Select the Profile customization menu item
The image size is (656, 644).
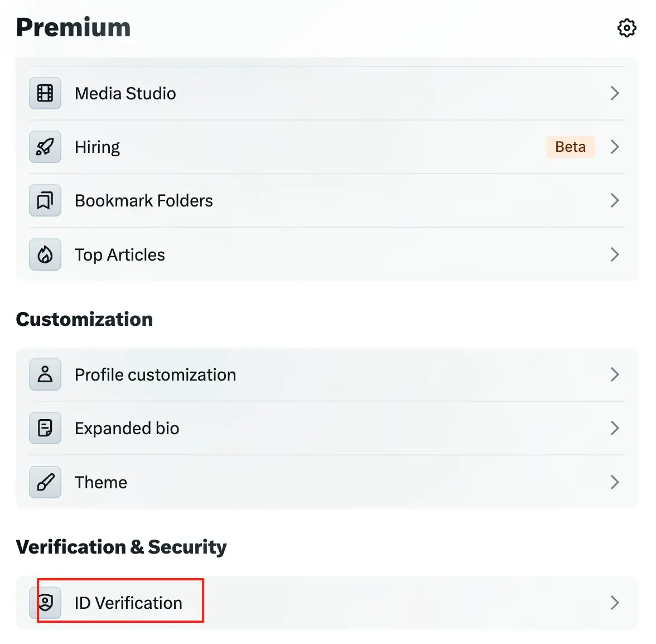[155, 374]
